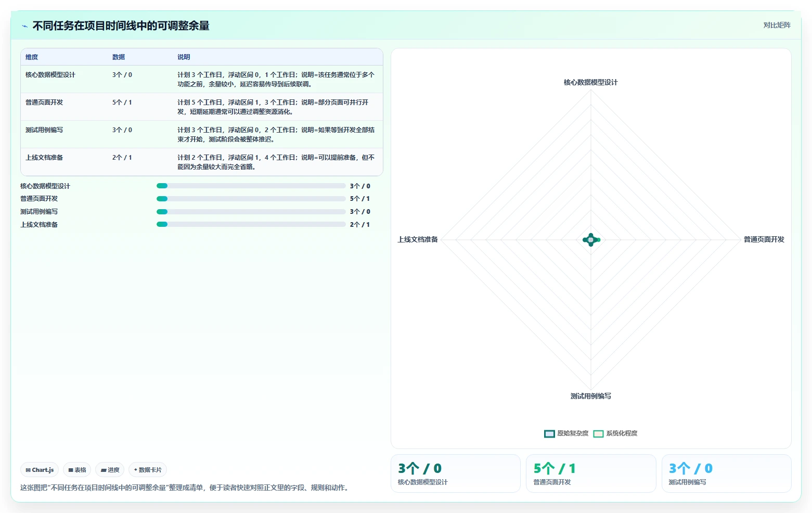Click the header icon beside the title
812x513 pixels.
(24, 26)
